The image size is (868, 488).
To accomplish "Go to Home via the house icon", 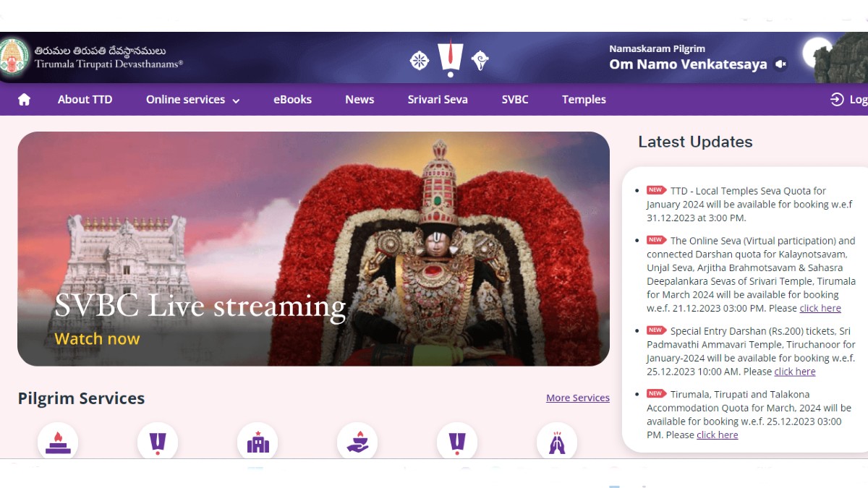I will click(x=24, y=100).
